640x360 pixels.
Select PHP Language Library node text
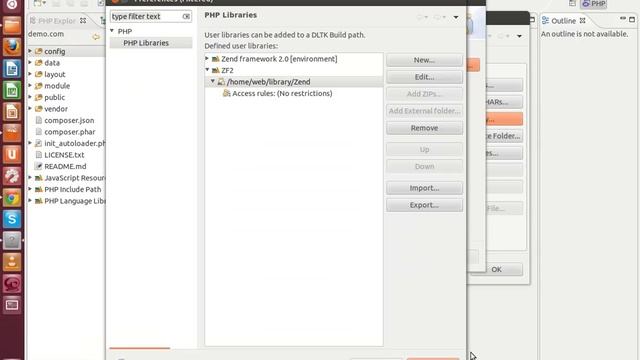coord(75,201)
